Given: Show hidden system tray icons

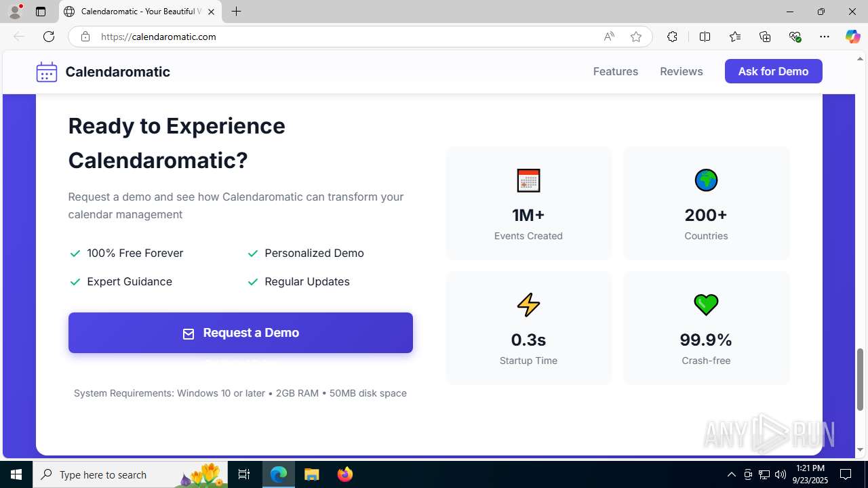Looking at the screenshot, I should [731, 474].
